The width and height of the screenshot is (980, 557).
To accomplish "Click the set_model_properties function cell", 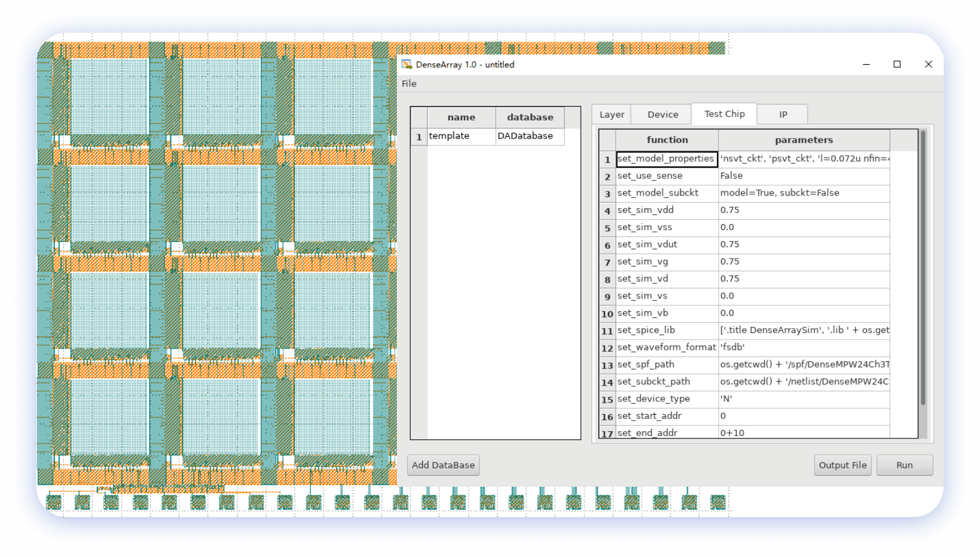I will pyautogui.click(x=667, y=159).
